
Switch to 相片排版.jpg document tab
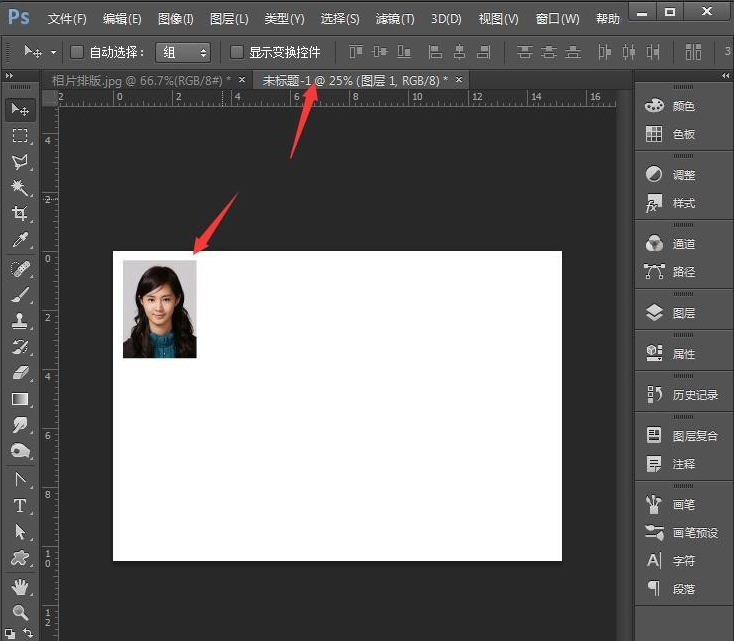pos(140,80)
